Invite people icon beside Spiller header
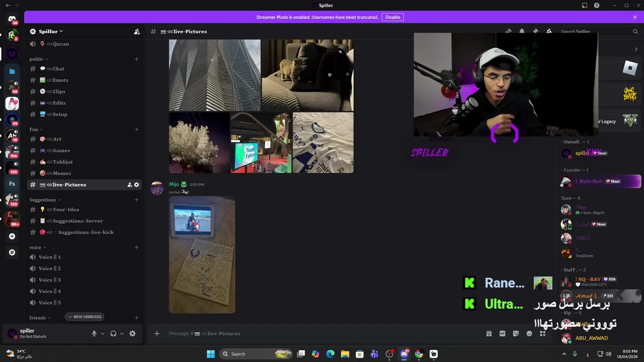The height and width of the screenshot is (362, 644). tap(137, 32)
